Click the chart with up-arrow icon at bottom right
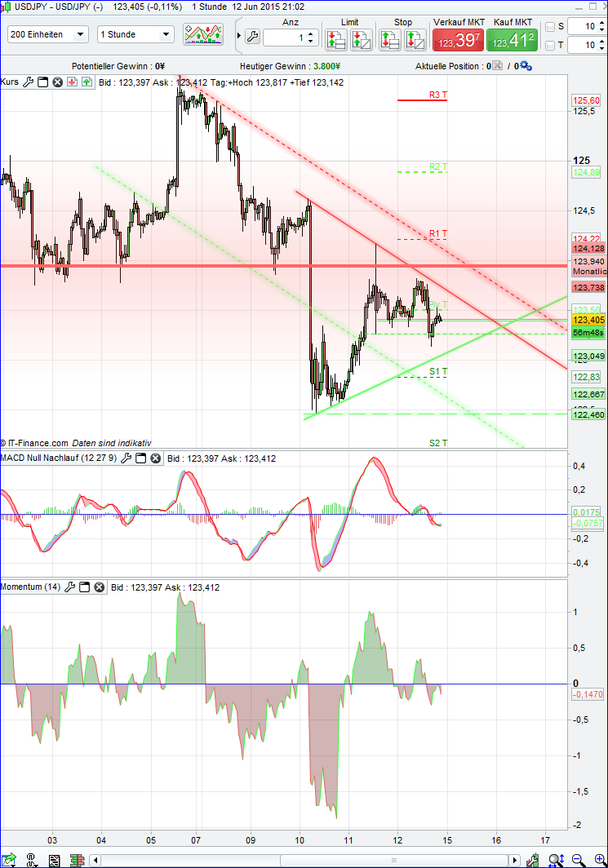The image size is (608, 868). pos(533,860)
